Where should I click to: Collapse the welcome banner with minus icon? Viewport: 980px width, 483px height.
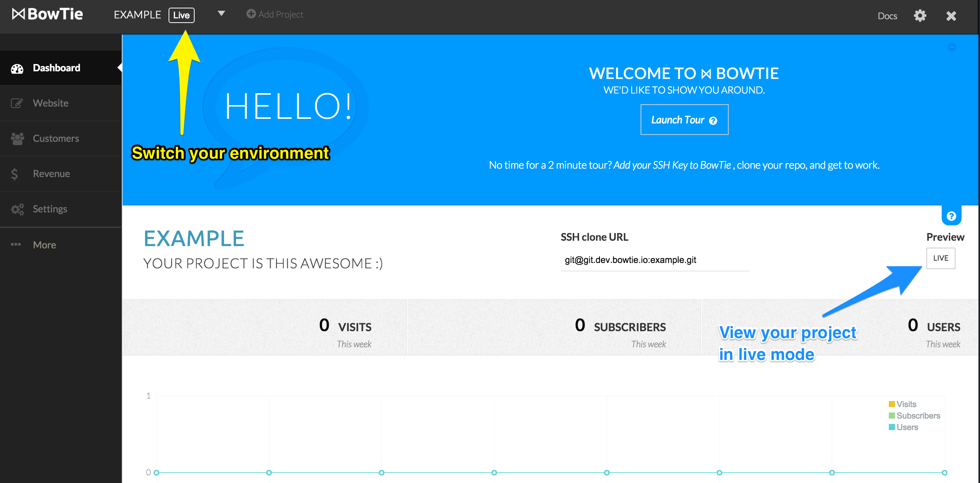952,47
